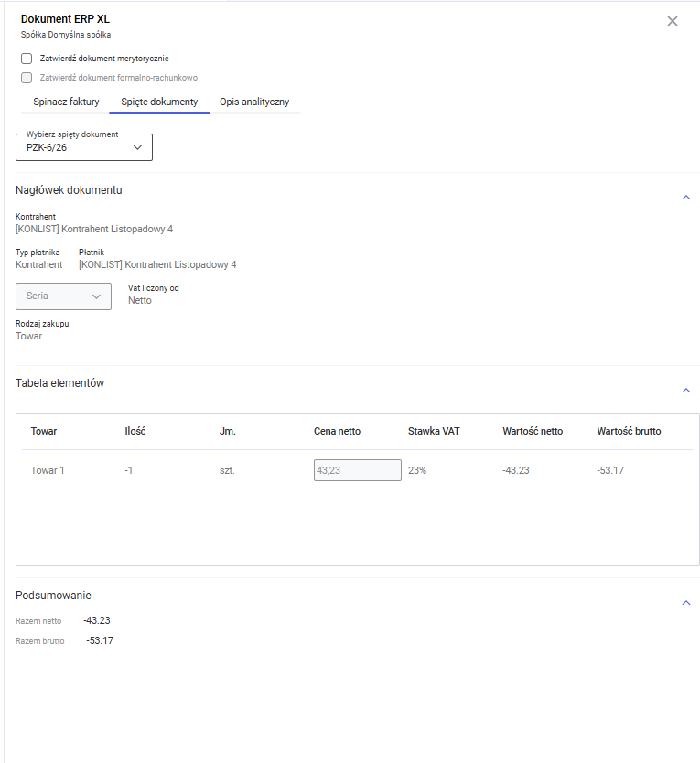Switch to Spinacz faktury tab
Image resolution: width=700 pixels, height=763 pixels.
[x=66, y=102]
